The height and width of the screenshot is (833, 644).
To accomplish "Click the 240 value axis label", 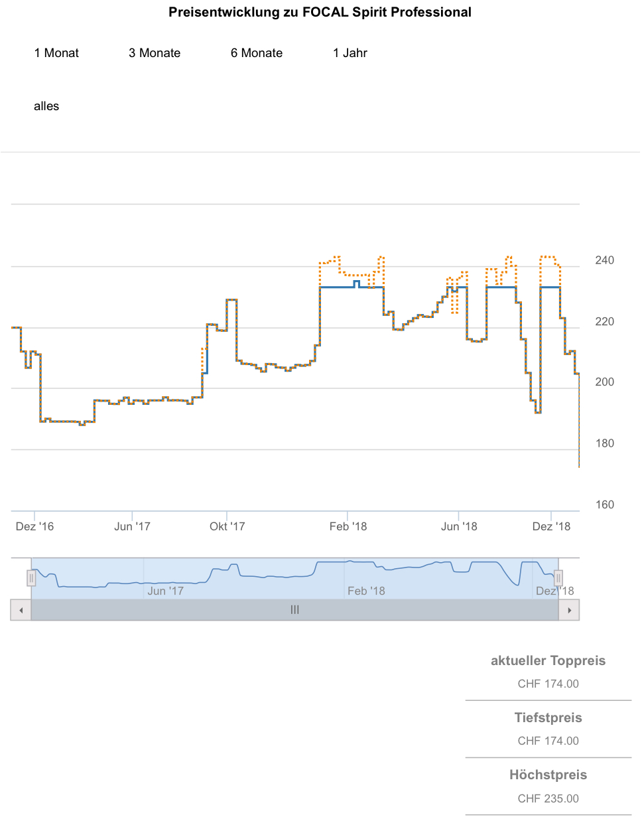I will 604,260.
